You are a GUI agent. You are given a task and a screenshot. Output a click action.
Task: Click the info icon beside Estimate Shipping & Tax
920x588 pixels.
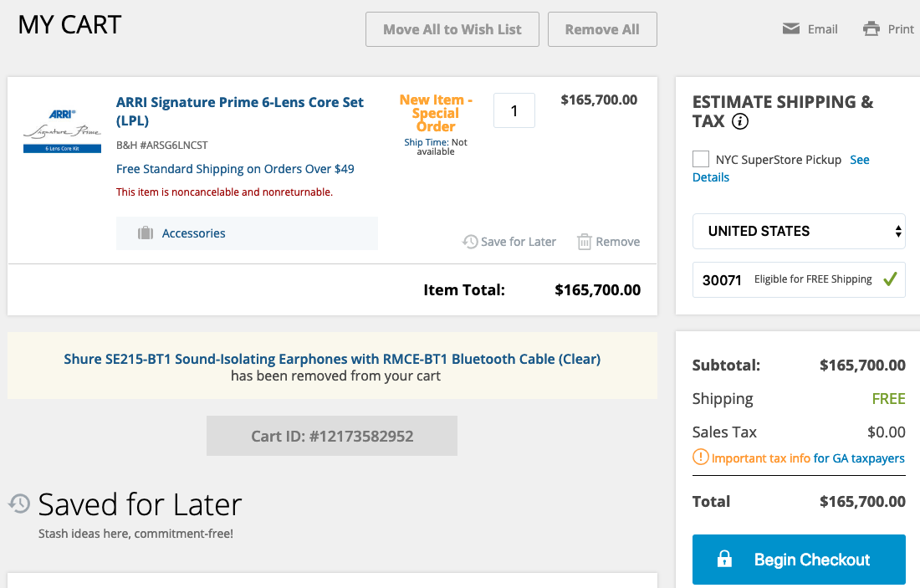coord(740,122)
